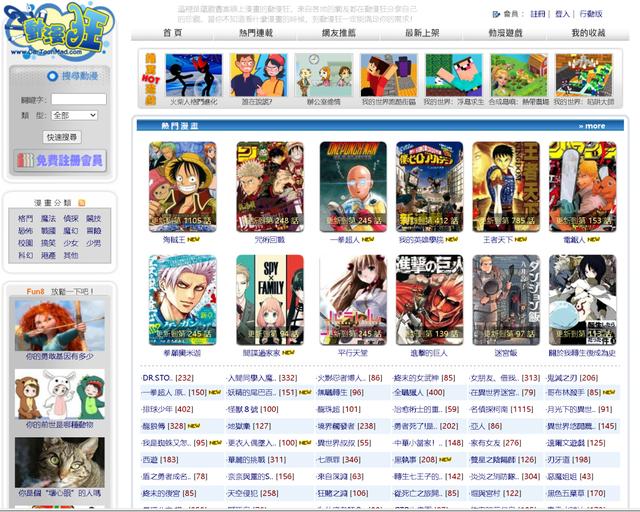Screen dimensions: 640x512
Task: Click the 註冊 link in header
Action: [538, 14]
